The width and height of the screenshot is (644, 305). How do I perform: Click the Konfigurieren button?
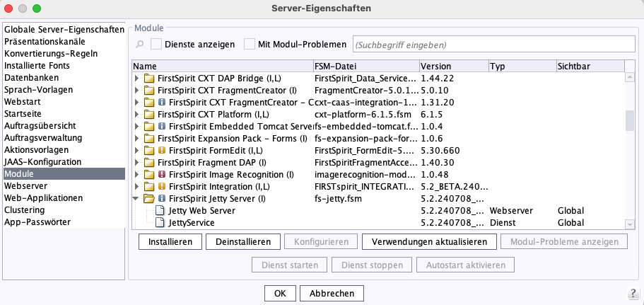pyautogui.click(x=321, y=242)
